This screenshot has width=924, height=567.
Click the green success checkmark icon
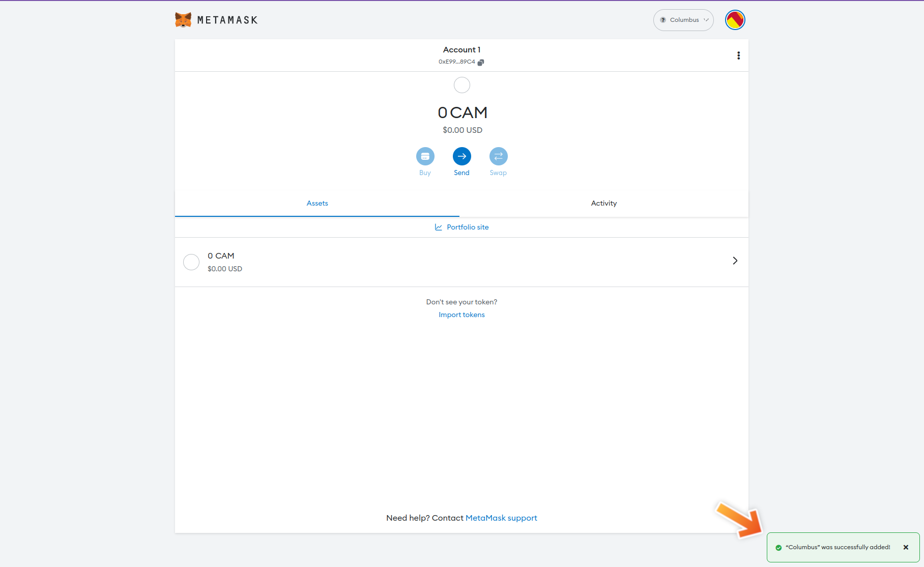[778, 548]
